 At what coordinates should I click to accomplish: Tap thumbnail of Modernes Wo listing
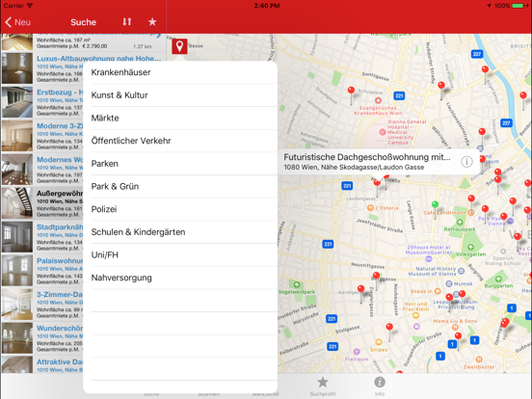pos(17,170)
